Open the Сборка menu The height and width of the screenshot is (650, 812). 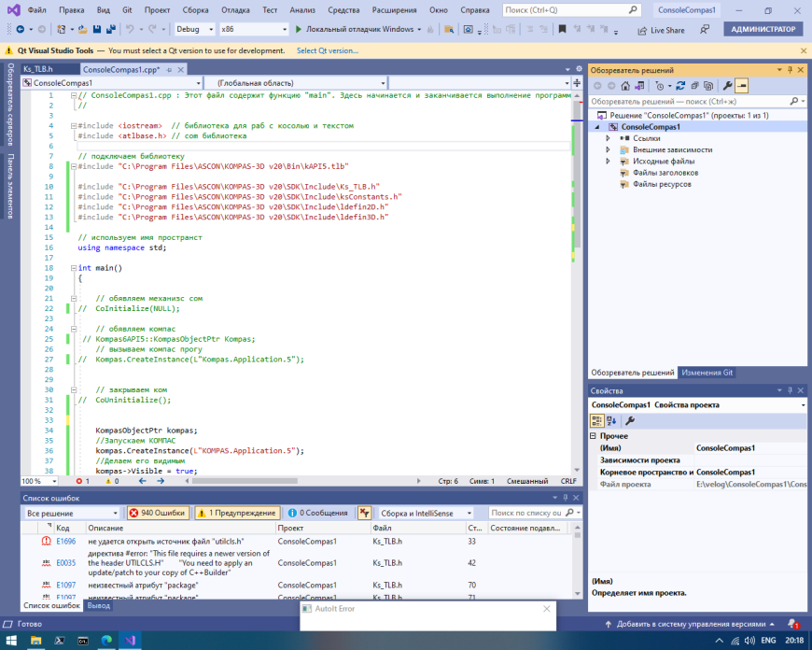pos(195,10)
